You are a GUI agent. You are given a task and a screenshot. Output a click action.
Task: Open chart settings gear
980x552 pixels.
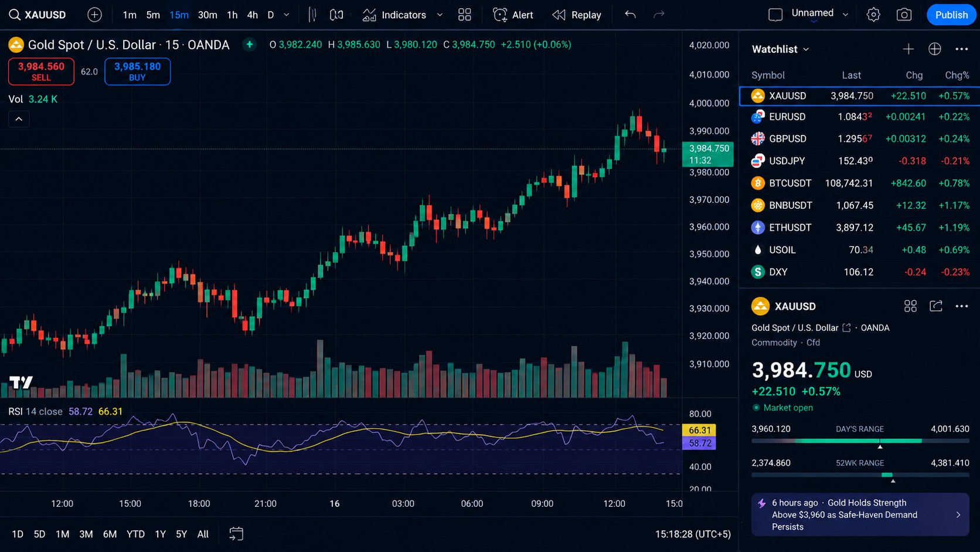(873, 15)
